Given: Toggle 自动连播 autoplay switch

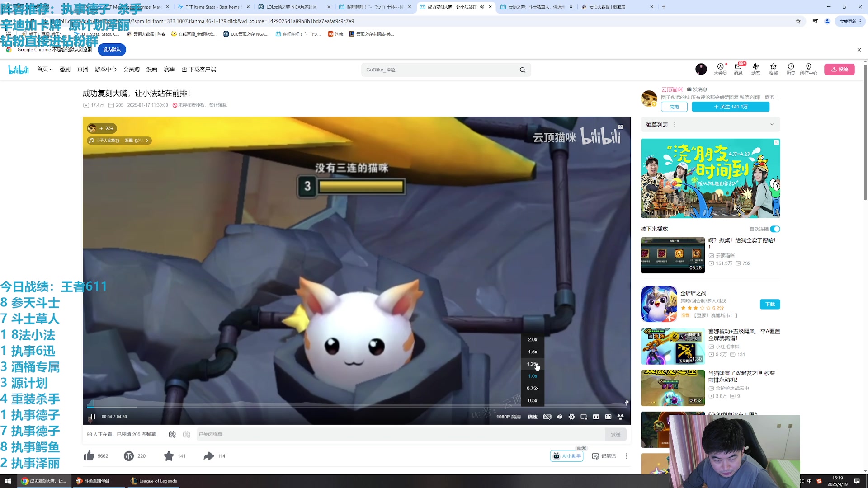Looking at the screenshot, I should click(775, 229).
